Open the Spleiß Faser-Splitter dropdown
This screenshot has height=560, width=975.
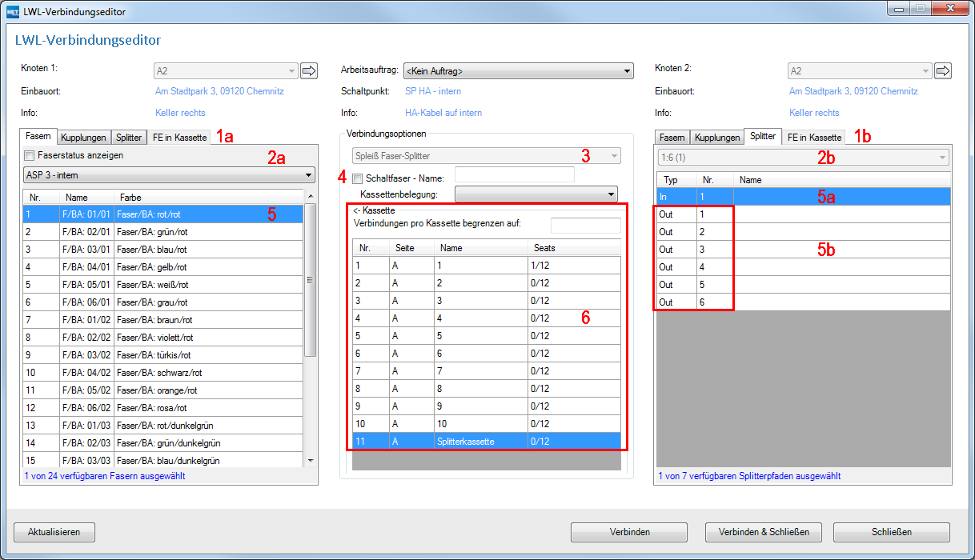[487, 156]
